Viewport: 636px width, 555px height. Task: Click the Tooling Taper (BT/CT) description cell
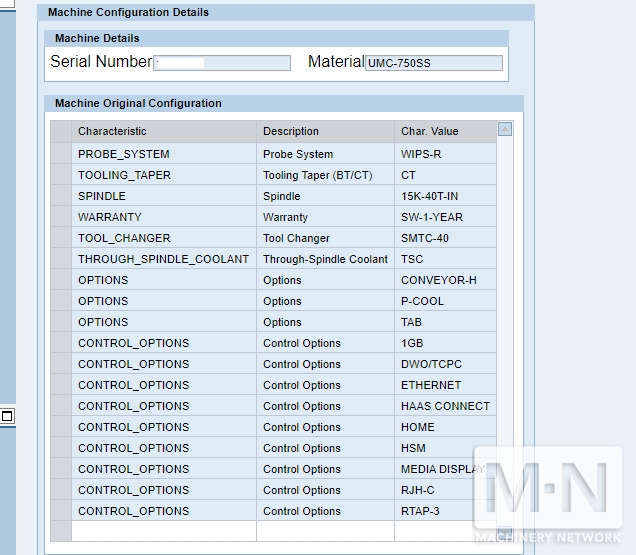coord(325,175)
